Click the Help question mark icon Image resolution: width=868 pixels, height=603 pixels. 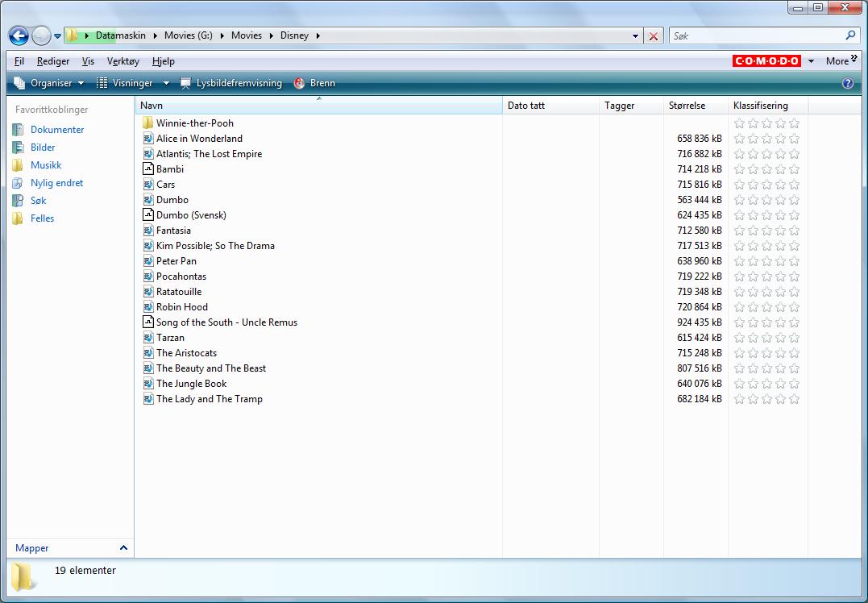tap(848, 83)
